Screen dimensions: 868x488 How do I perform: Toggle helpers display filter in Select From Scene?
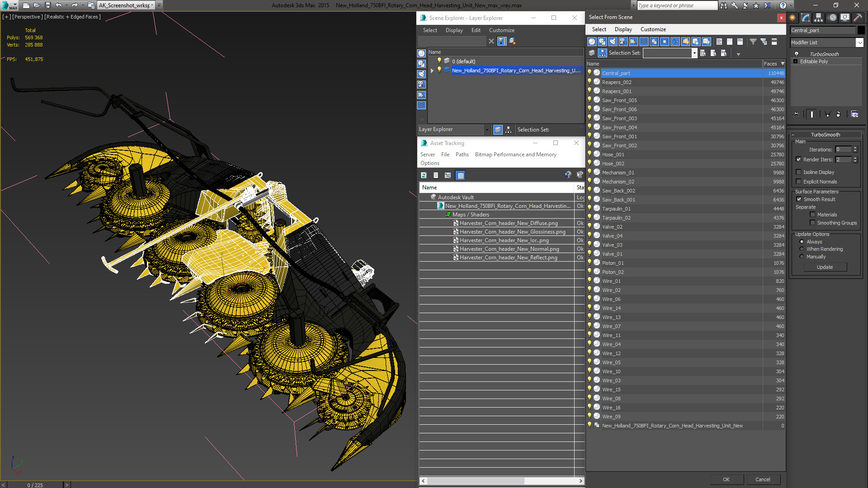tap(633, 42)
